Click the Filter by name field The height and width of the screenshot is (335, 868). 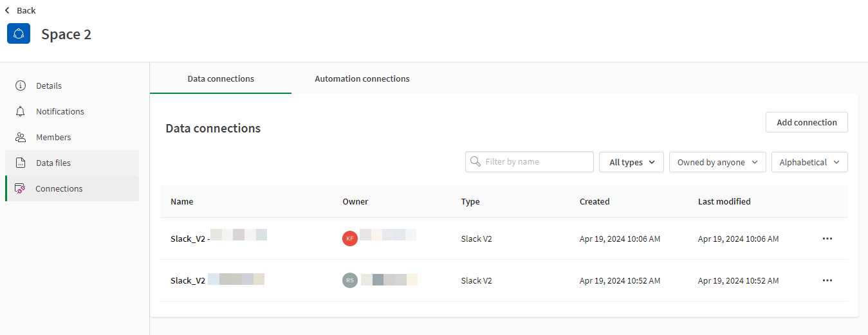click(530, 161)
